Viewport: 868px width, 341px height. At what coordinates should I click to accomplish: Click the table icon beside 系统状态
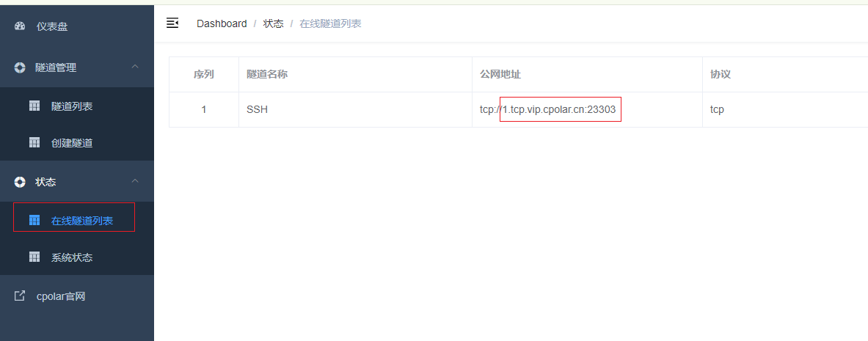(34, 257)
